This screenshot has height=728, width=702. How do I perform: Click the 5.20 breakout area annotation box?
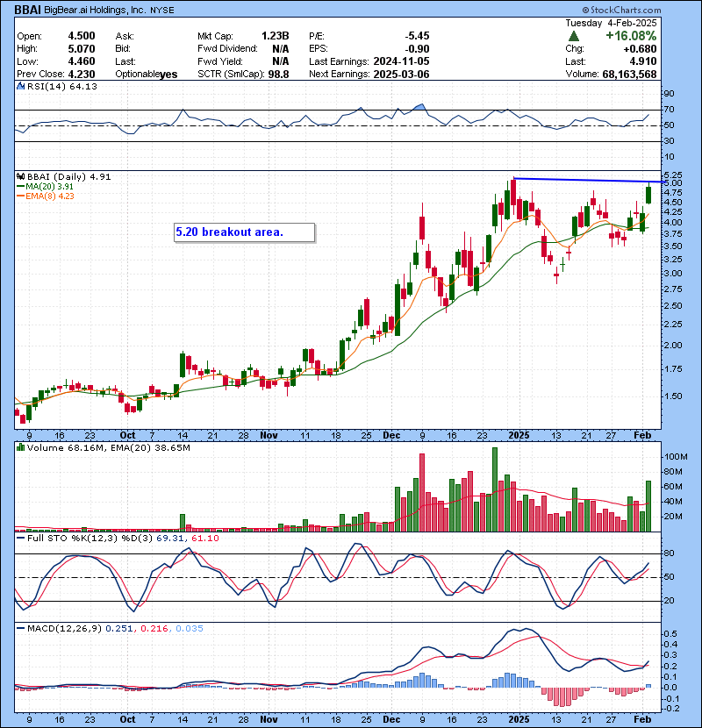pos(244,232)
